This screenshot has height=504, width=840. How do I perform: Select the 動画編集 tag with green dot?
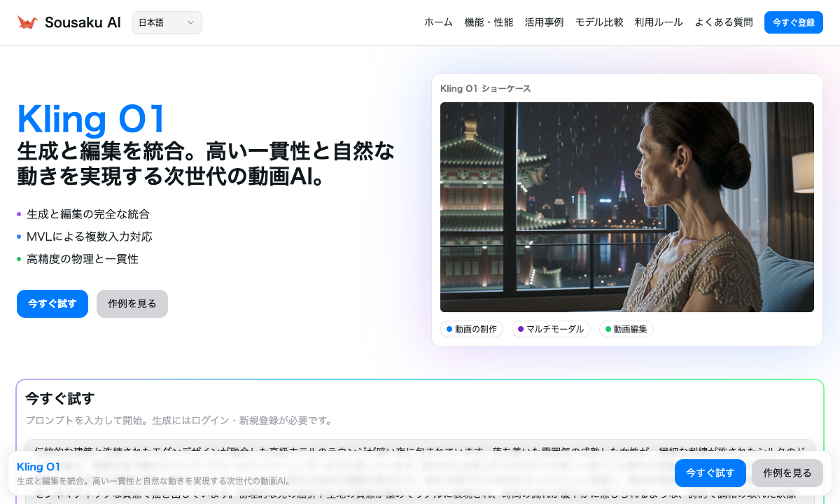626,329
